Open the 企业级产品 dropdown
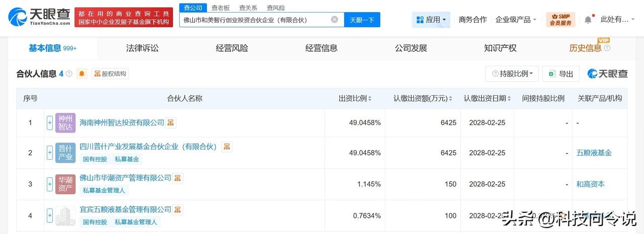 click(x=516, y=20)
